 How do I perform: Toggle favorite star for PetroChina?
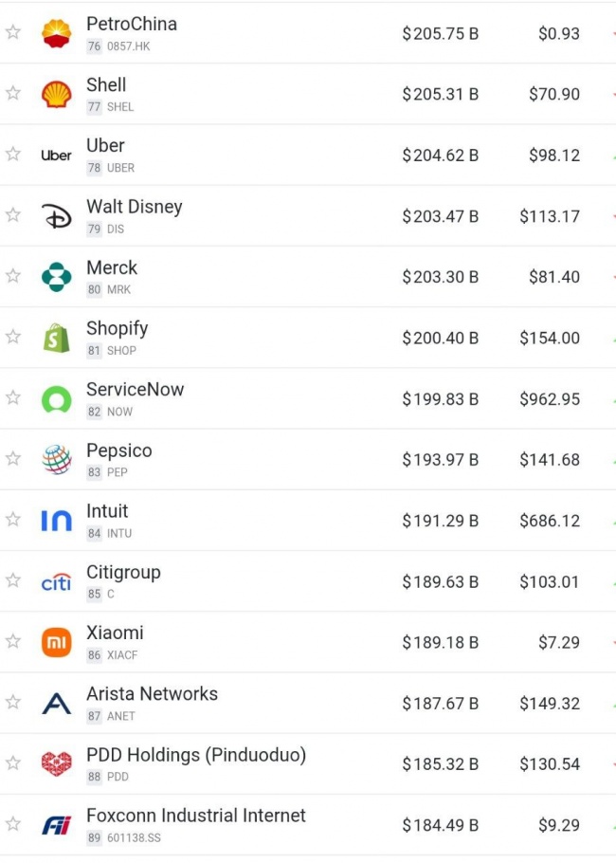tap(13, 32)
